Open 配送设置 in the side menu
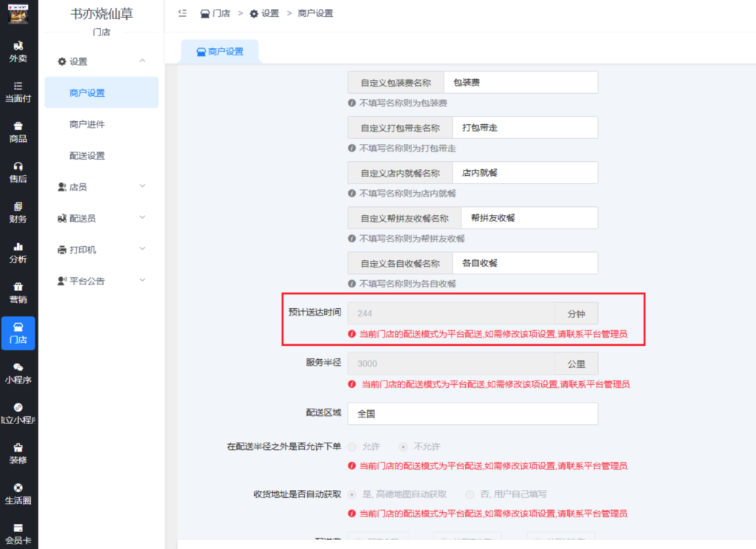 pyautogui.click(x=87, y=156)
